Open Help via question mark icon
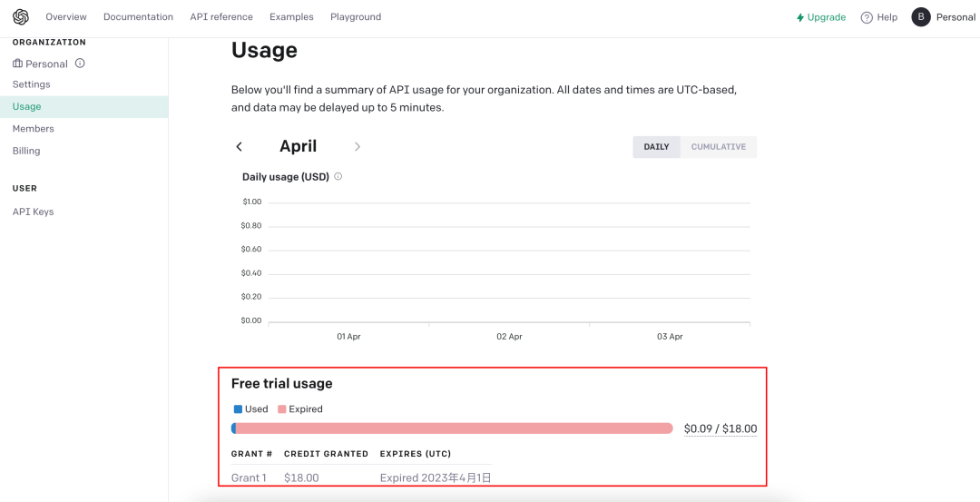 (867, 17)
